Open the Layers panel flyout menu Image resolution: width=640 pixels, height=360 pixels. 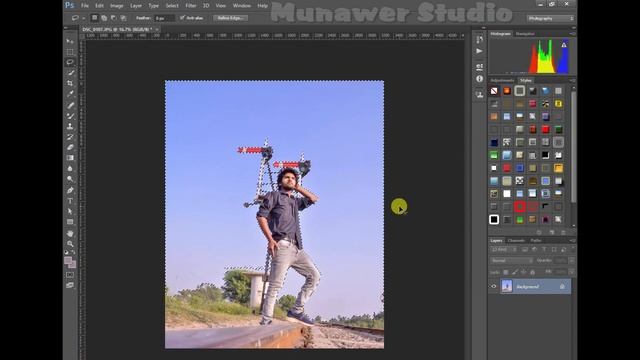(572, 240)
